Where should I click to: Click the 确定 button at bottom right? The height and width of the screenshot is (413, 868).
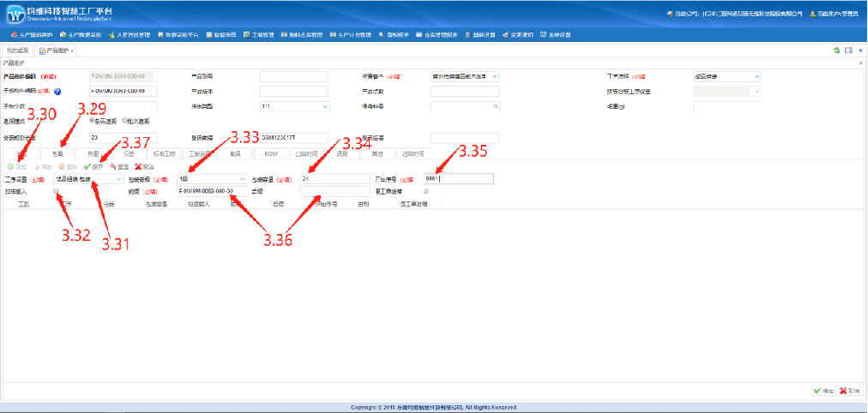click(823, 391)
